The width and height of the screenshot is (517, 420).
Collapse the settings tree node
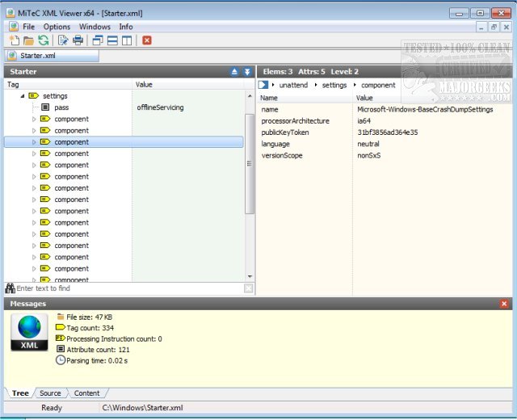click(23, 96)
